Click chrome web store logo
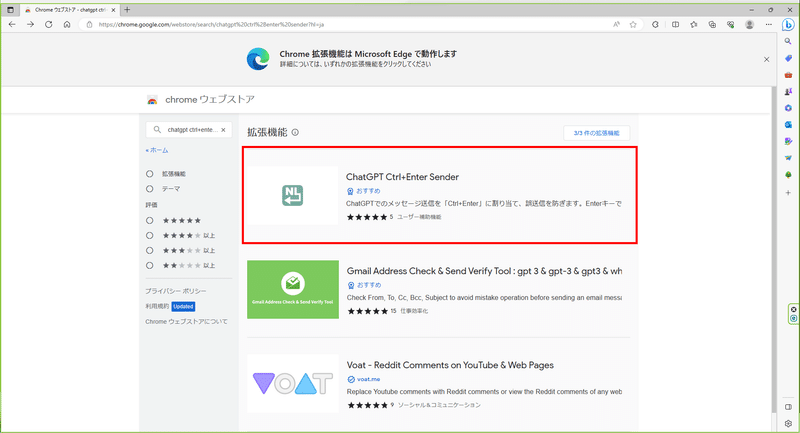The height and width of the screenshot is (433, 800). pos(152,100)
